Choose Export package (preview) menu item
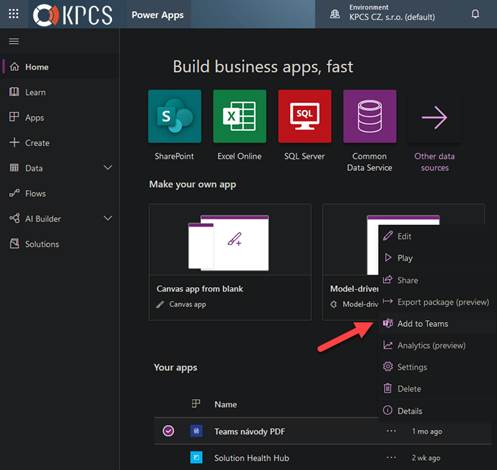Screen dimensions: 497x470 pos(436,302)
